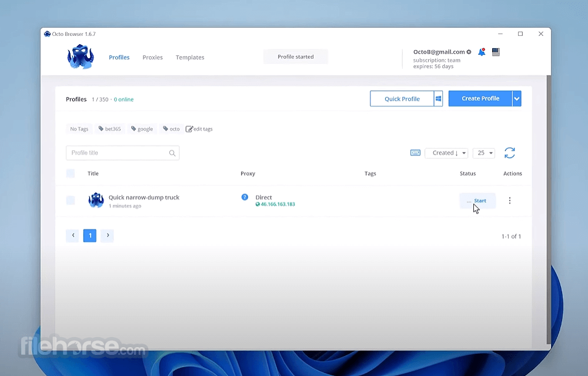Click the Actions column header
Viewport: 588px width, 376px height.
513,174
